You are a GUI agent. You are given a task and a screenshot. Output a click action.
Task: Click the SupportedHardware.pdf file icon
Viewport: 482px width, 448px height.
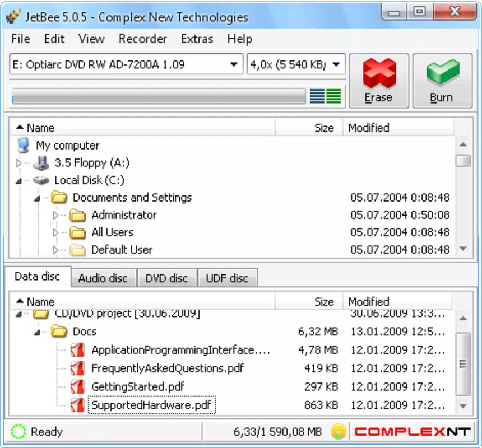(77, 405)
